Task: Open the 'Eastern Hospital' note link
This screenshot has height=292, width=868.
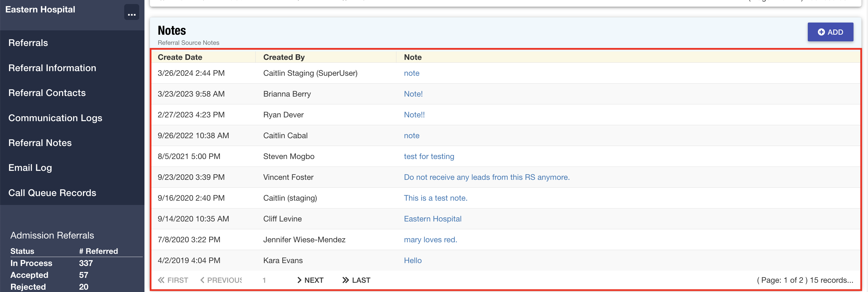Action: 432,219
